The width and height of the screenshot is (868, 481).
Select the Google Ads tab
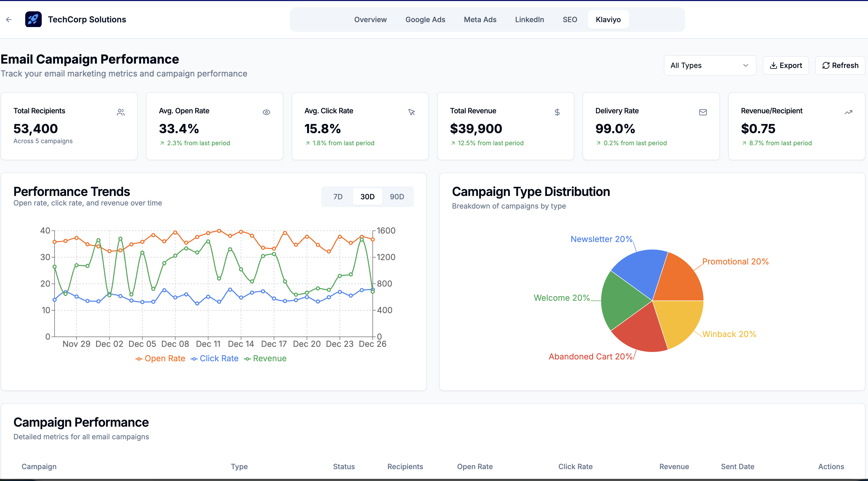425,20
